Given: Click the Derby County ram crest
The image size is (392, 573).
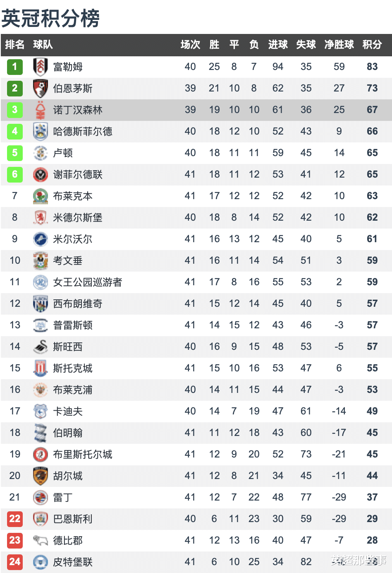Looking at the screenshot, I should click(40, 540).
